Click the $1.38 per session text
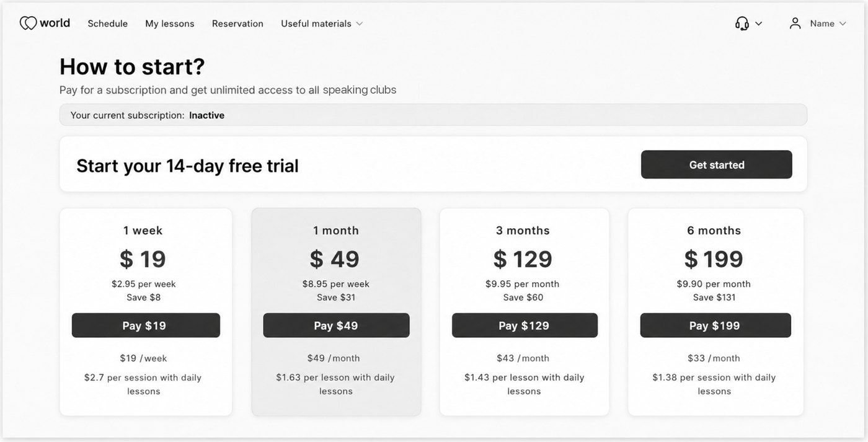868x442 pixels. (x=714, y=384)
